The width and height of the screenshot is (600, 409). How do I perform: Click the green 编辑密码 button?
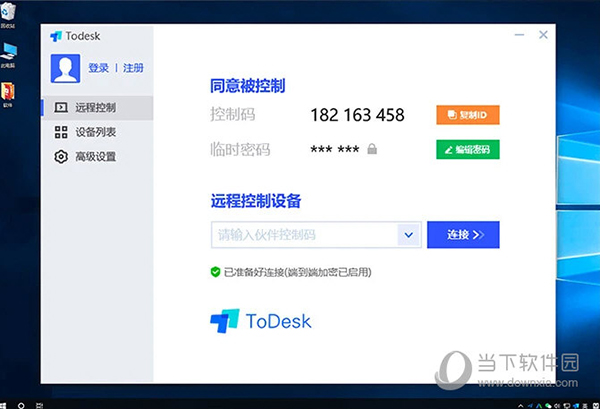(x=468, y=150)
